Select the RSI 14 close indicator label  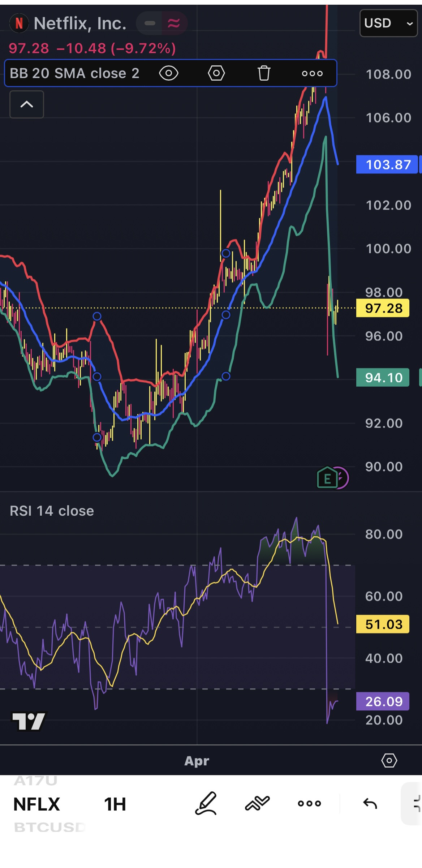[x=52, y=511]
